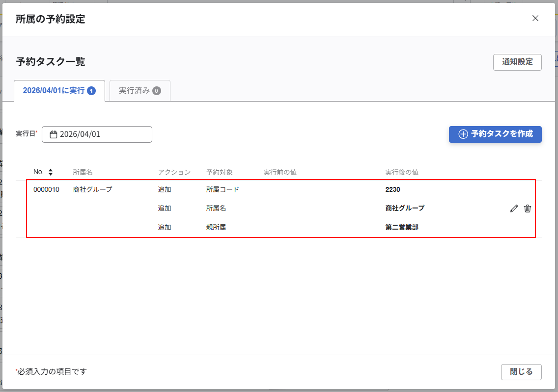
Task: Click the No. column sort arrows
Action: coord(51,172)
